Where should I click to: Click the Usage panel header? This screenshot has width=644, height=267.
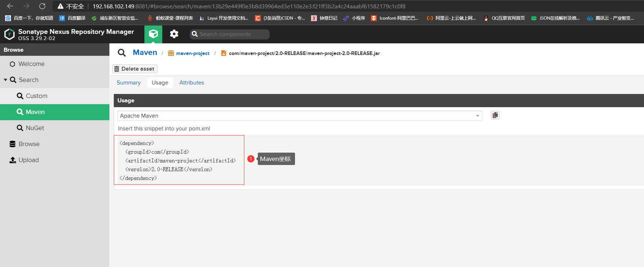click(x=379, y=101)
